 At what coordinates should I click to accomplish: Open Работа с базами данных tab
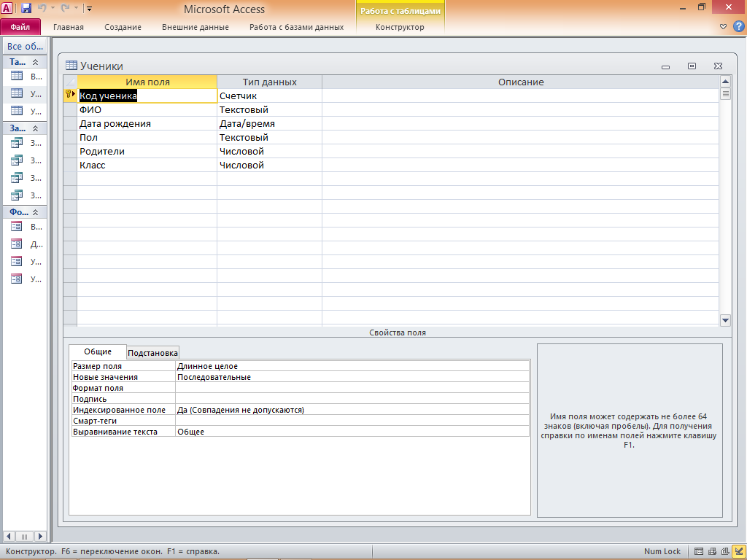pos(296,27)
